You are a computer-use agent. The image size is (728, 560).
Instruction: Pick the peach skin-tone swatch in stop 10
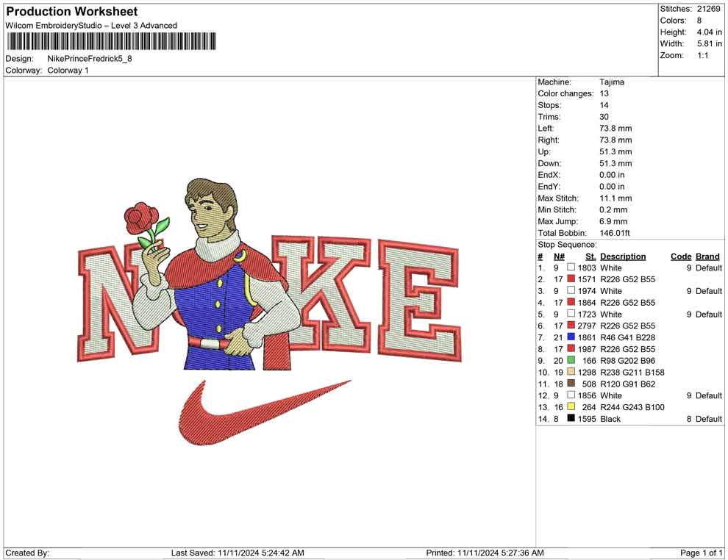coord(571,373)
